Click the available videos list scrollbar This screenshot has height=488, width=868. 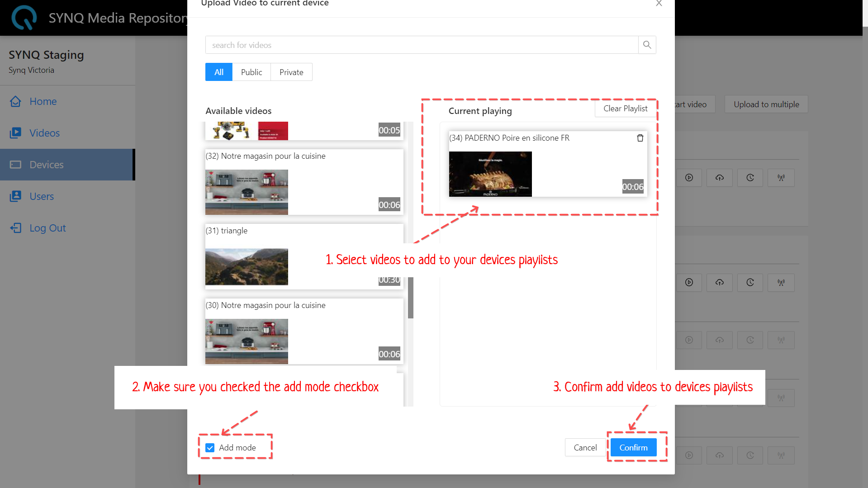[410, 298]
